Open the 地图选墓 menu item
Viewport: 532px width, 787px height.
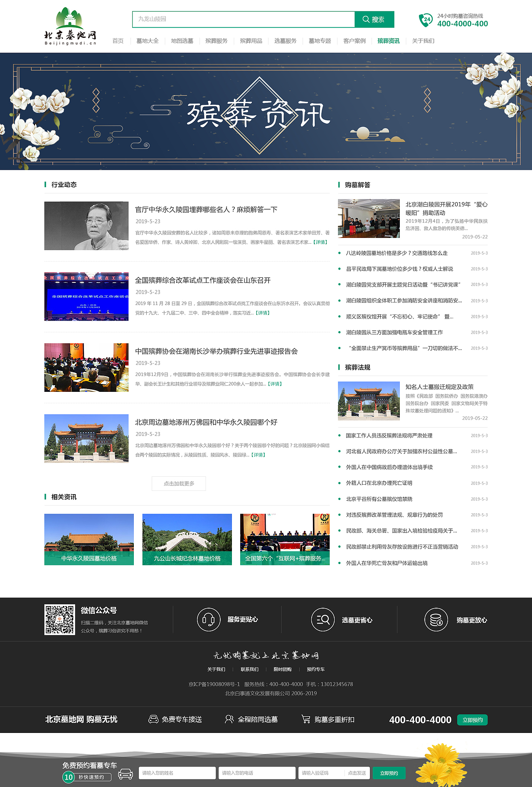(182, 41)
